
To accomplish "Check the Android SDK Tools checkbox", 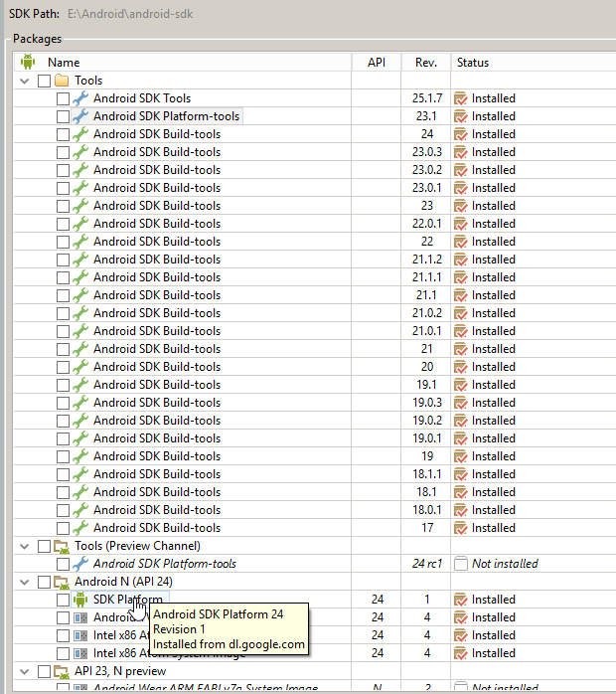I will pos(63,98).
